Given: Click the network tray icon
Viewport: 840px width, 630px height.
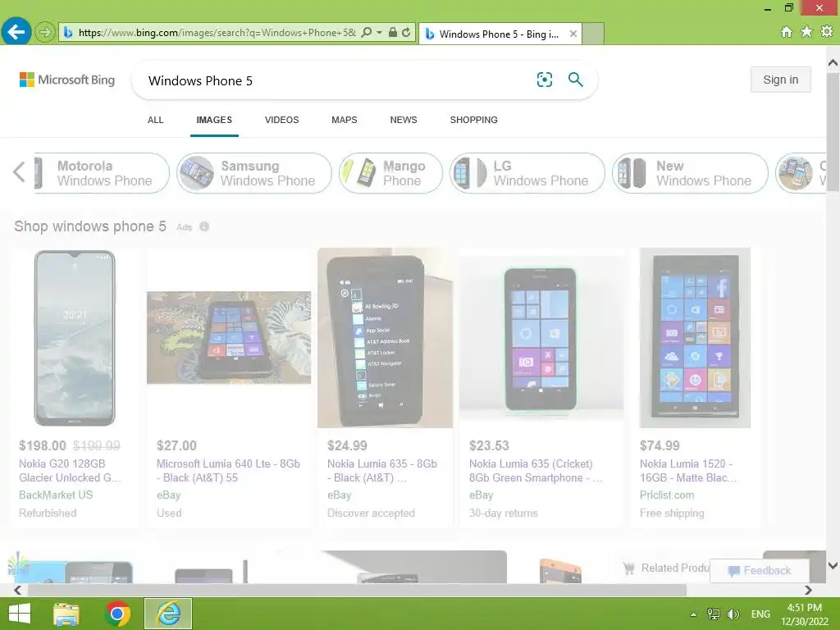Looking at the screenshot, I should [714, 614].
